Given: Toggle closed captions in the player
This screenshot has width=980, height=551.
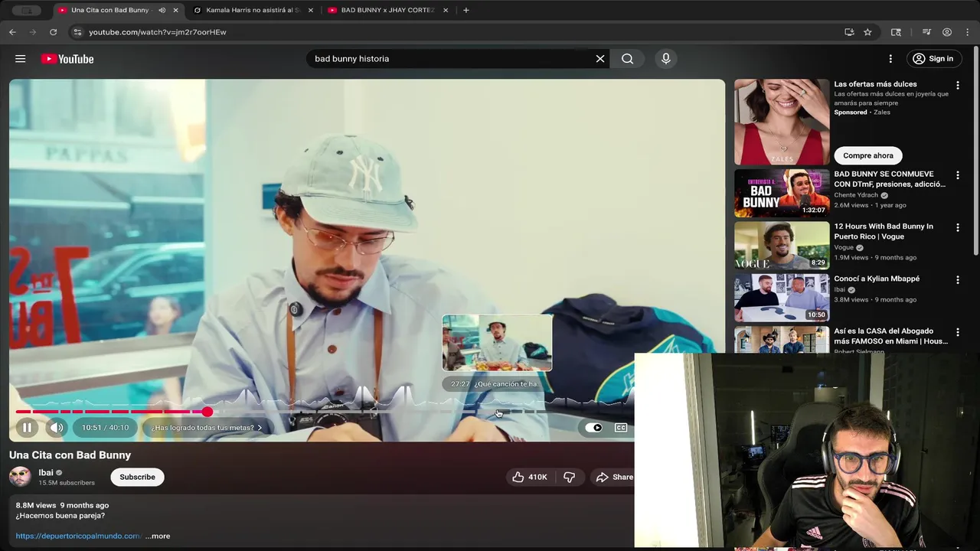Looking at the screenshot, I should (x=621, y=428).
